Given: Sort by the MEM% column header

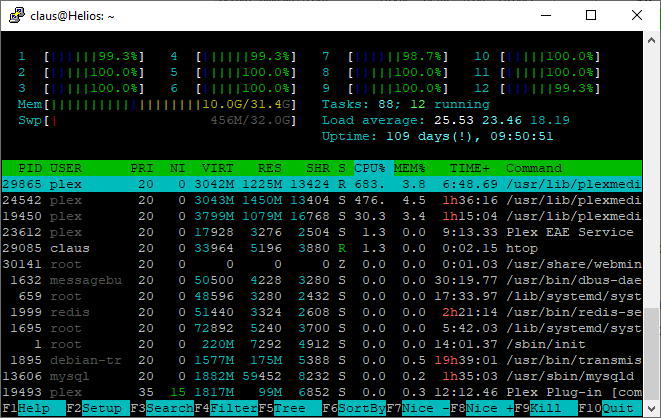Looking at the screenshot, I should pos(410,168).
